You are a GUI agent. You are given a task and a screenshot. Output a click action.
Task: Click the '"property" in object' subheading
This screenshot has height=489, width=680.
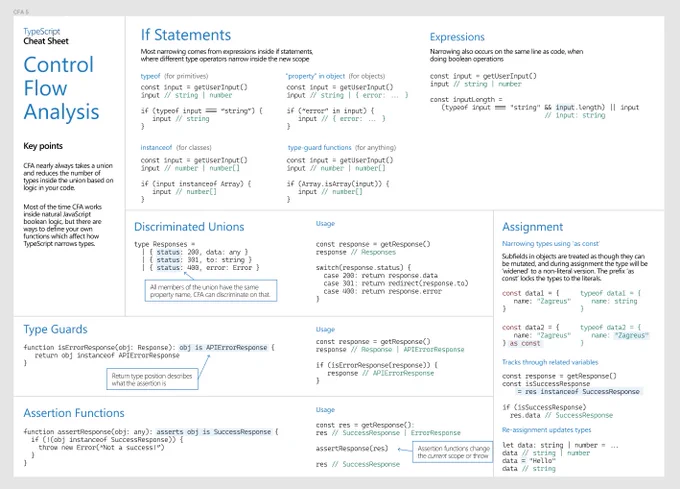tap(315, 76)
